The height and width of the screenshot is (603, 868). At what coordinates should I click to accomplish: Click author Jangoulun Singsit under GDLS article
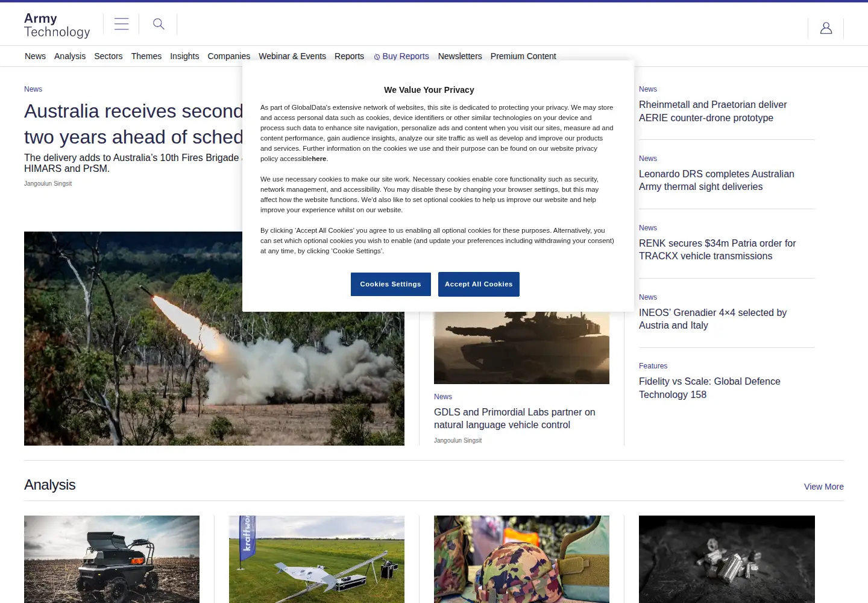(x=458, y=441)
